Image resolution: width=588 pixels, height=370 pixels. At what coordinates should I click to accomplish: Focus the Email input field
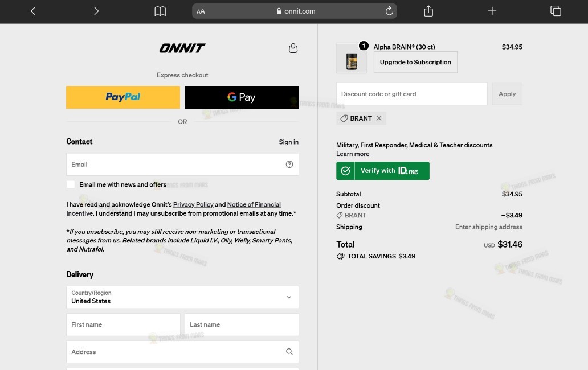point(182,165)
